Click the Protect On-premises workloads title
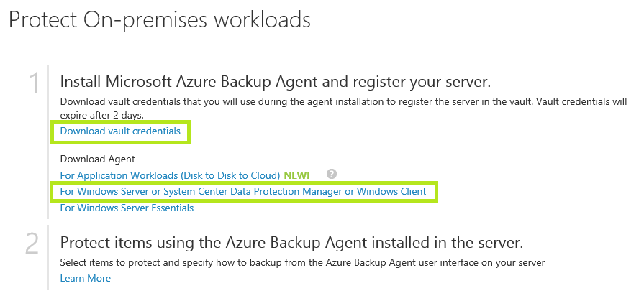 point(160,20)
